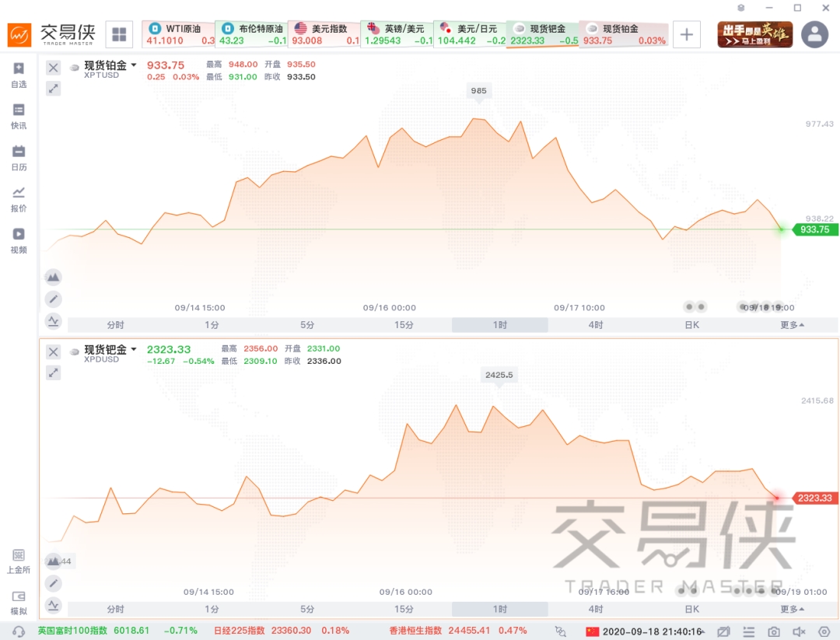
Task: Open the 自选 watchlist sidebar icon
Action: [x=19, y=75]
